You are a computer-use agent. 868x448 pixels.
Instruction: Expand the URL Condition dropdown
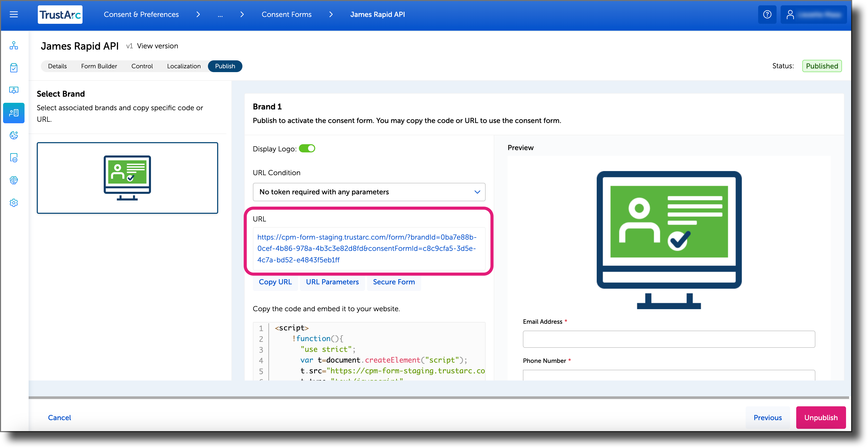369,192
